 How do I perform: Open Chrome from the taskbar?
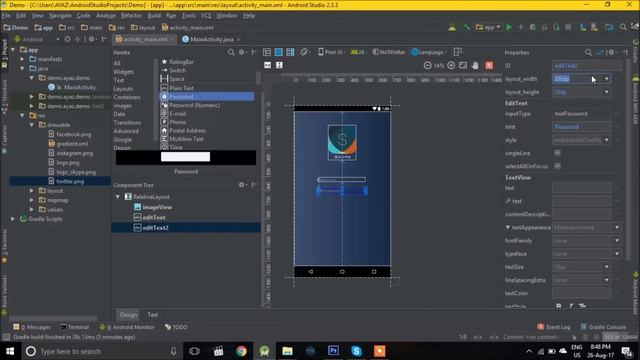click(241, 351)
